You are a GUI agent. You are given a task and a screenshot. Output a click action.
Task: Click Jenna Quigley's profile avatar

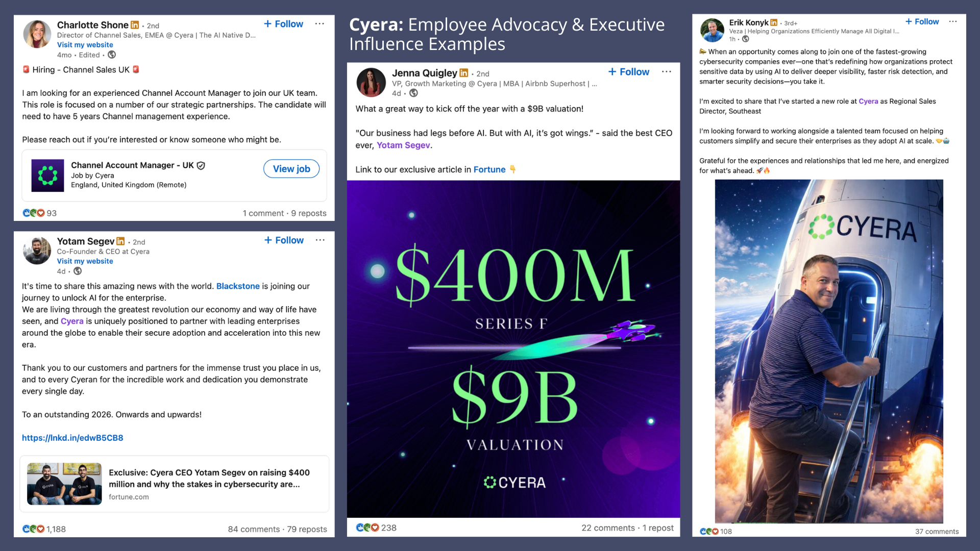coord(371,82)
